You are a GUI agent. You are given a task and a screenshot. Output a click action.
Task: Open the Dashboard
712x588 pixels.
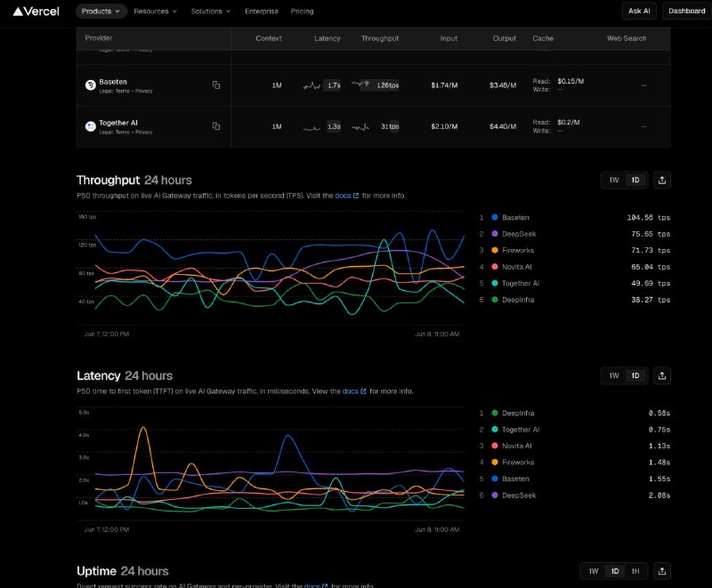click(686, 11)
